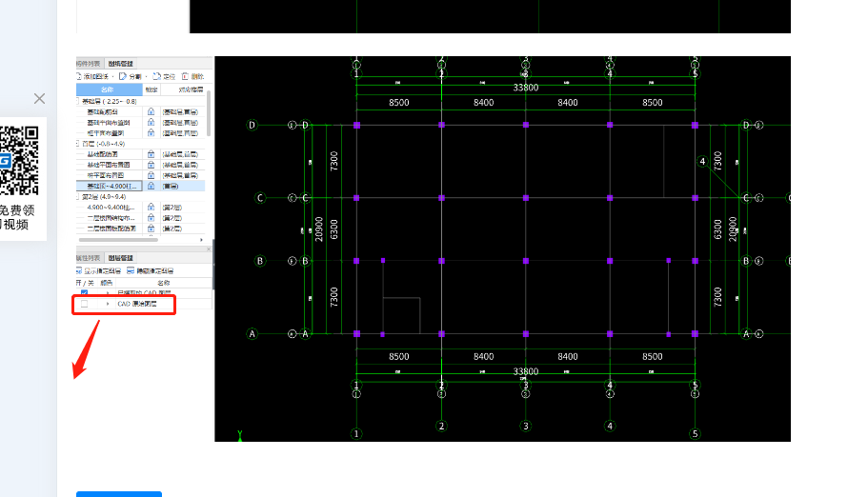Select the first drawing under 基础层 group
Image resolution: width=868 pixels, height=497 pixels.
pyautogui.click(x=141, y=111)
